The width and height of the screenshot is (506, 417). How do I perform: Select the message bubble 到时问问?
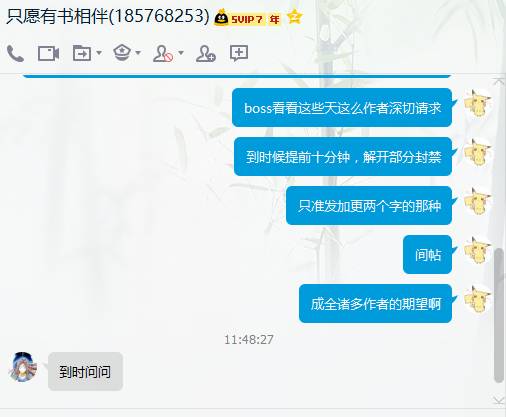[x=85, y=371]
